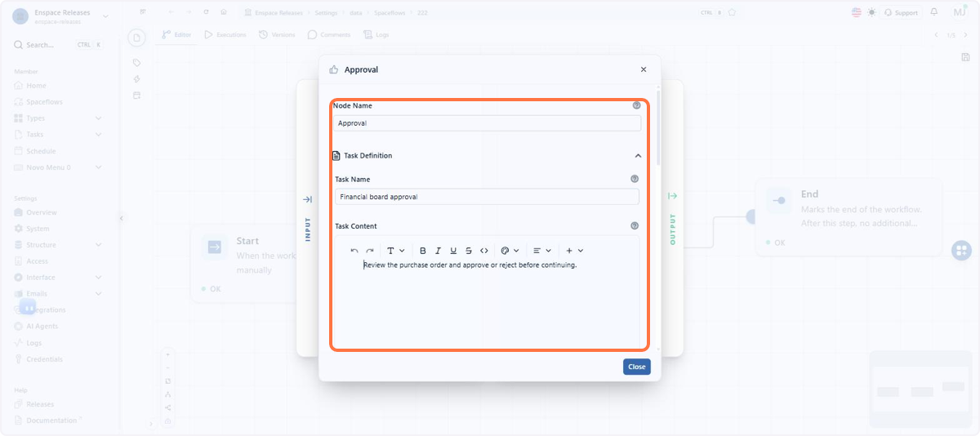Toggle italic formatting in the editor

tap(439, 251)
